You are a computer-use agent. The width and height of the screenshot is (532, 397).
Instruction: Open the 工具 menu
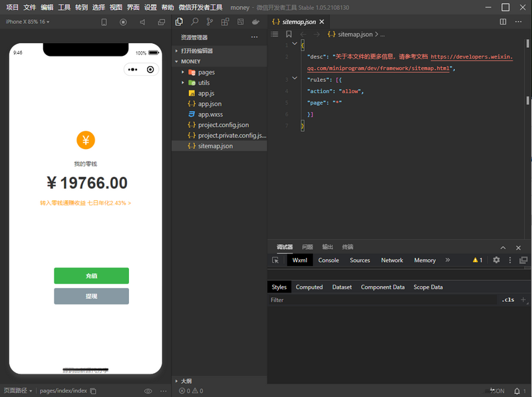tap(64, 7)
